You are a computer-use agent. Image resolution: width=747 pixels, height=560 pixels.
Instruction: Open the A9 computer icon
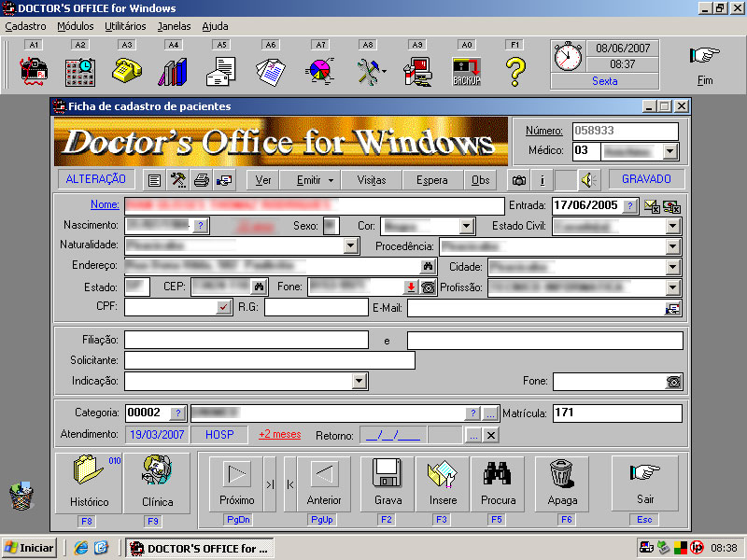pos(417,72)
